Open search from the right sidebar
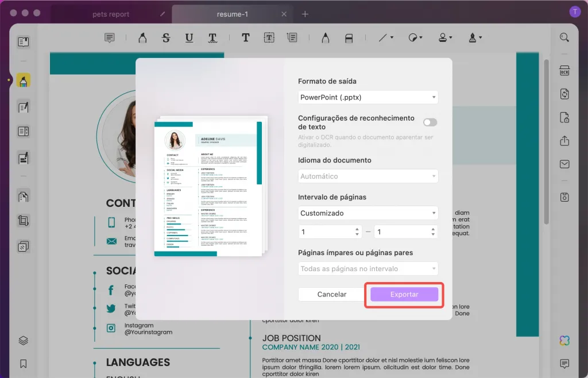Image resolution: width=588 pixels, height=378 pixels. 564,37
